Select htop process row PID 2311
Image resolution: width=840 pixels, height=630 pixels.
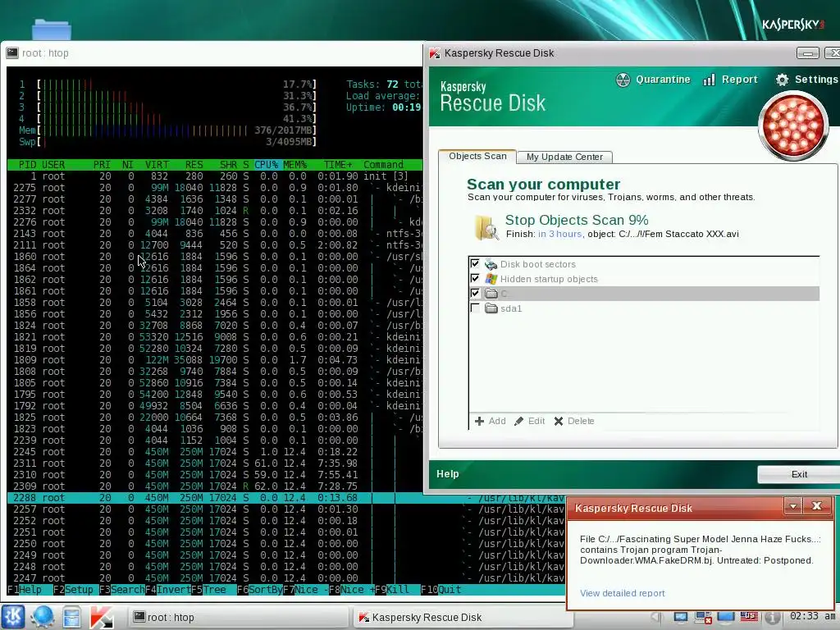(x=214, y=463)
